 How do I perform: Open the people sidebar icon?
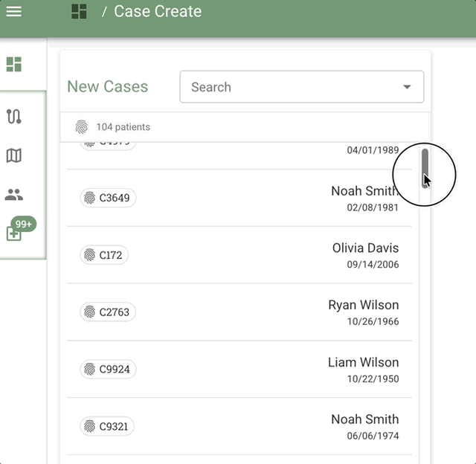point(13,195)
